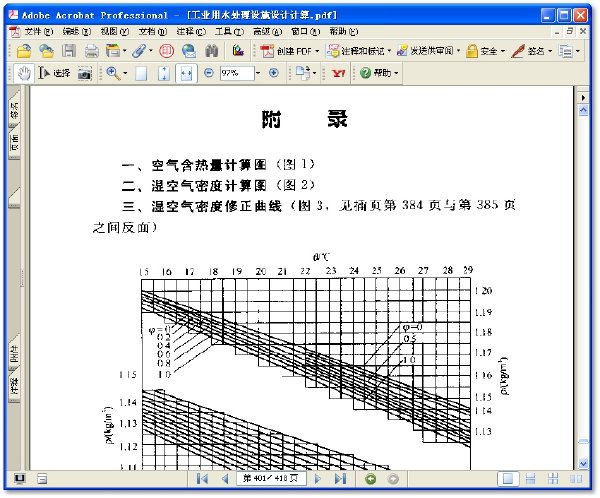Open the 窗口 menu
Screen dimensions: 600x498
(x=306, y=31)
